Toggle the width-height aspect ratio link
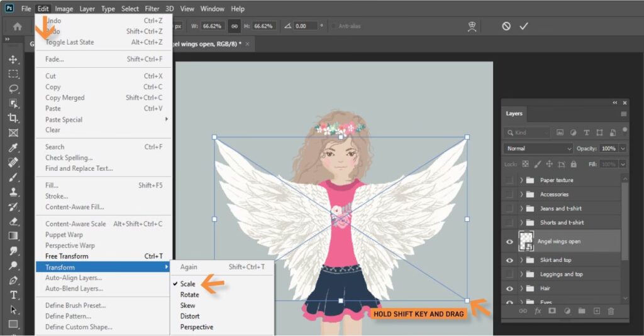 [x=234, y=26]
